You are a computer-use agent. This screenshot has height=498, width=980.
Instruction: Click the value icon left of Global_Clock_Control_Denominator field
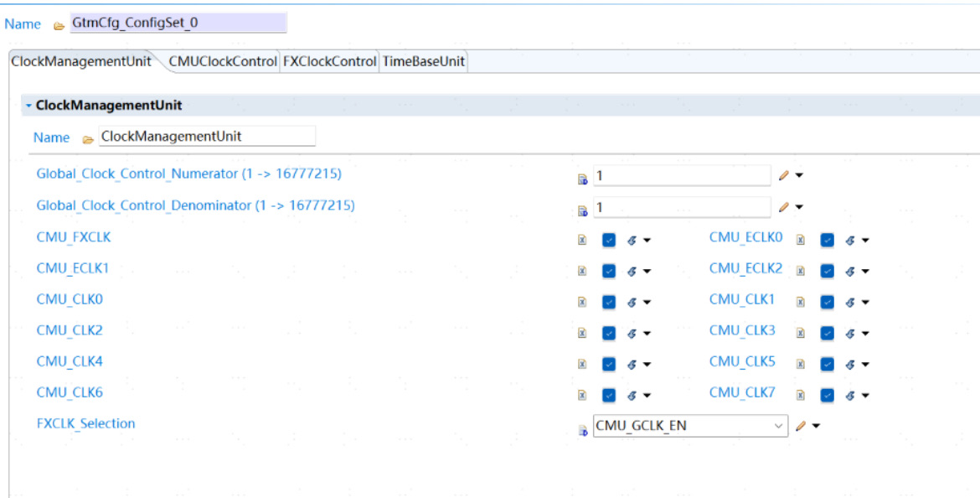(x=582, y=211)
